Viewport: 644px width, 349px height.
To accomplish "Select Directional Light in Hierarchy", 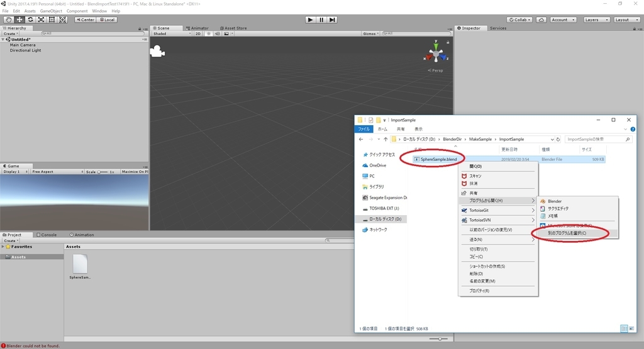I will click(x=25, y=50).
